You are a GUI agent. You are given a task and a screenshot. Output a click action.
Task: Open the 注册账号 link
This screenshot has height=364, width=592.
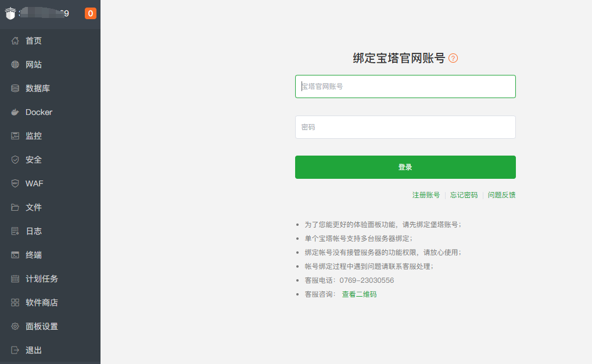[426, 195]
